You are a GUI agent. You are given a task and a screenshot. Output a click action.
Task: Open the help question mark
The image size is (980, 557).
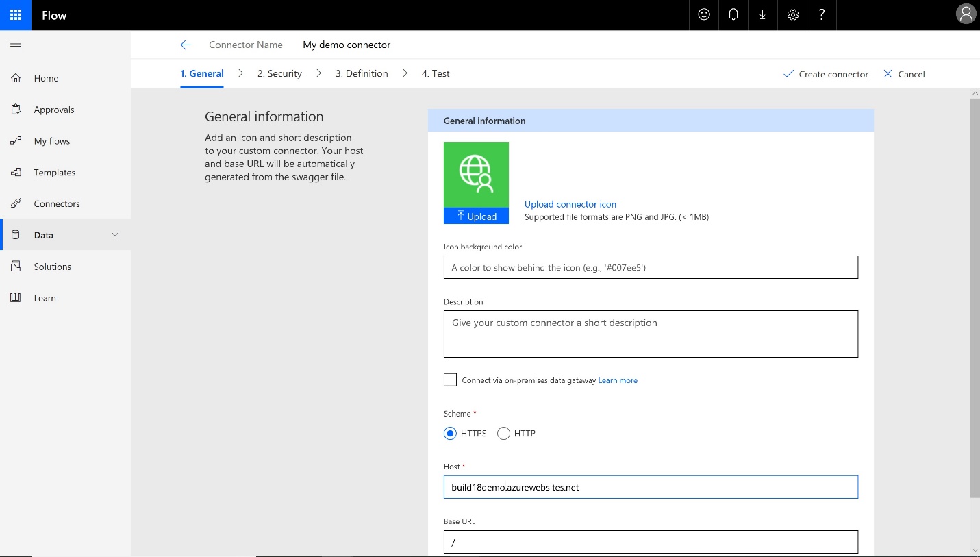(822, 15)
